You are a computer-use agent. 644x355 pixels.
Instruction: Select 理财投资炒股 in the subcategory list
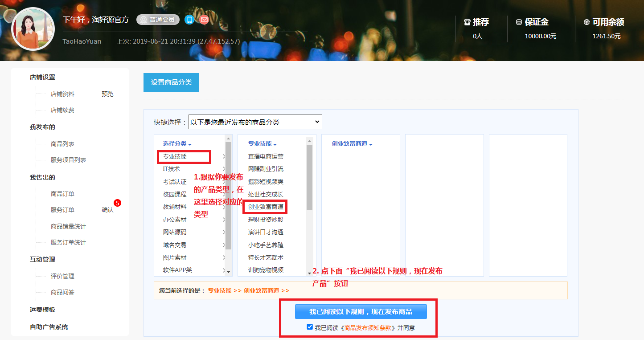point(266,220)
